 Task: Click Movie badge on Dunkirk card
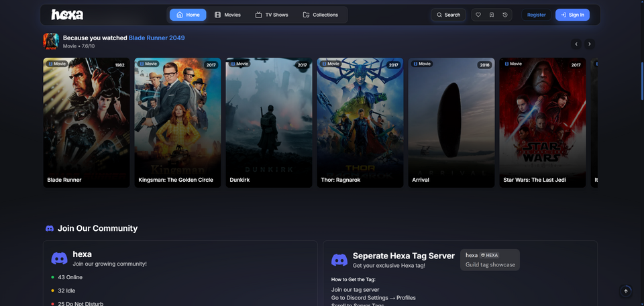[x=239, y=64]
